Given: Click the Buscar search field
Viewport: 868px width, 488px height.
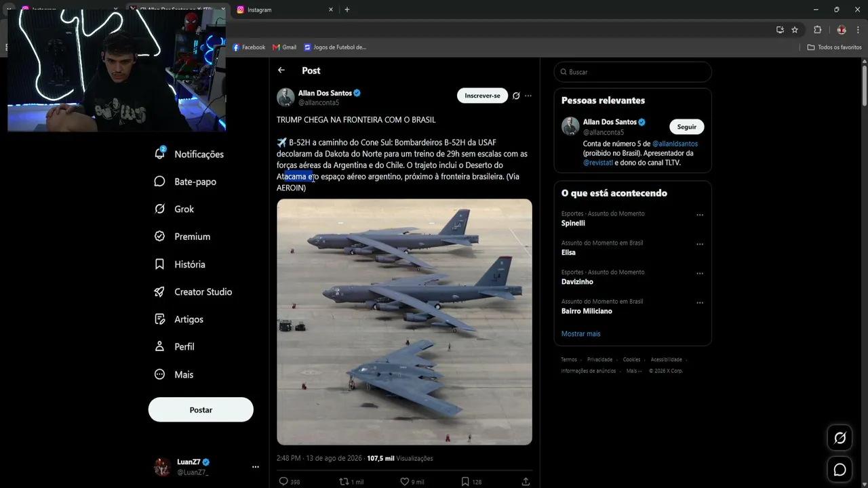Looking at the screenshot, I should click(x=633, y=72).
